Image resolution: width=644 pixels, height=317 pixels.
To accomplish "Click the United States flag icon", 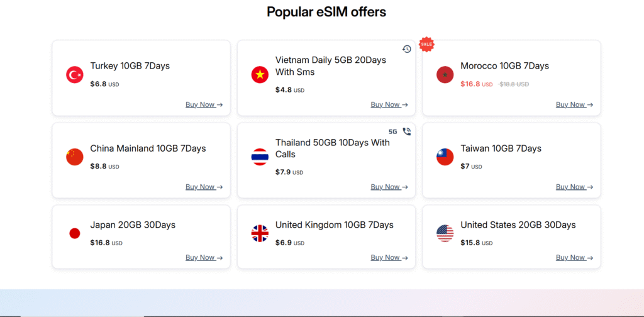I will pos(445,233).
